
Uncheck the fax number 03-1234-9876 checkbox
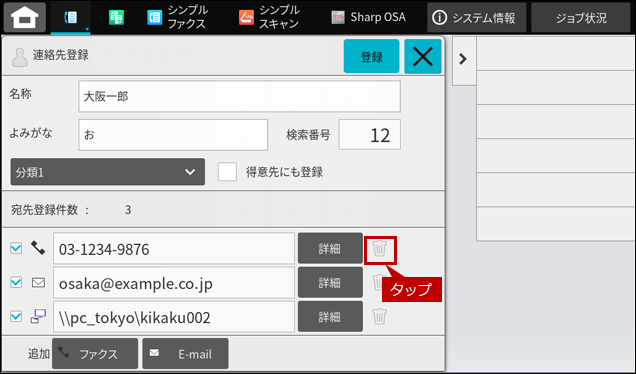click(x=16, y=248)
